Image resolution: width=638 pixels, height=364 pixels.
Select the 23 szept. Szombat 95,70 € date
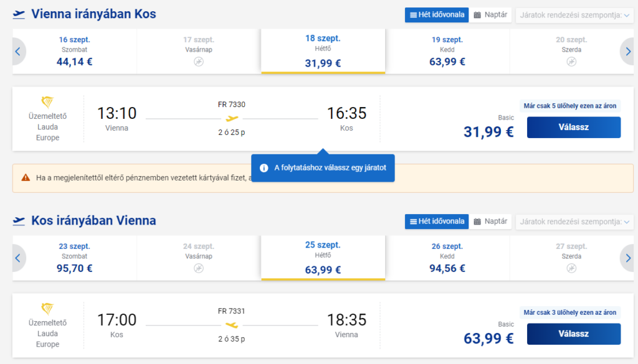(x=75, y=258)
